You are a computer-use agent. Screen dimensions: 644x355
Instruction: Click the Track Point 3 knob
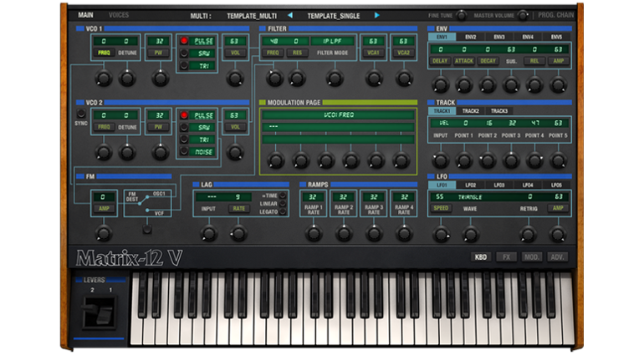pyautogui.click(x=511, y=160)
